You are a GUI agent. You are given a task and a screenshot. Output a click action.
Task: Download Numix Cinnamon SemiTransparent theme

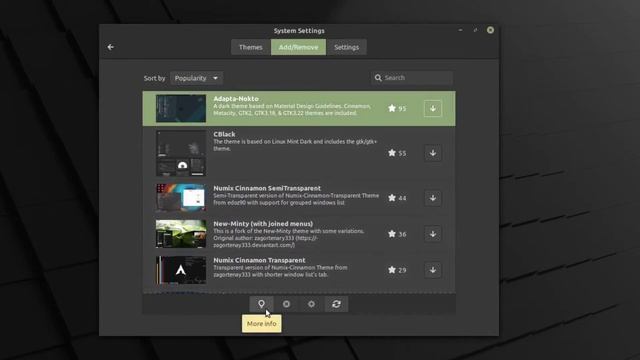tap(433, 198)
